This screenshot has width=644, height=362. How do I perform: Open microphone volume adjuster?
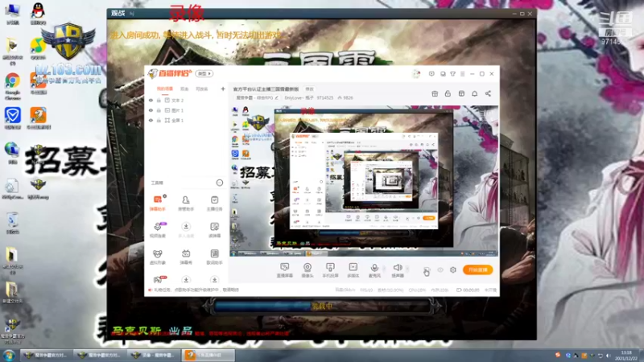click(385, 269)
